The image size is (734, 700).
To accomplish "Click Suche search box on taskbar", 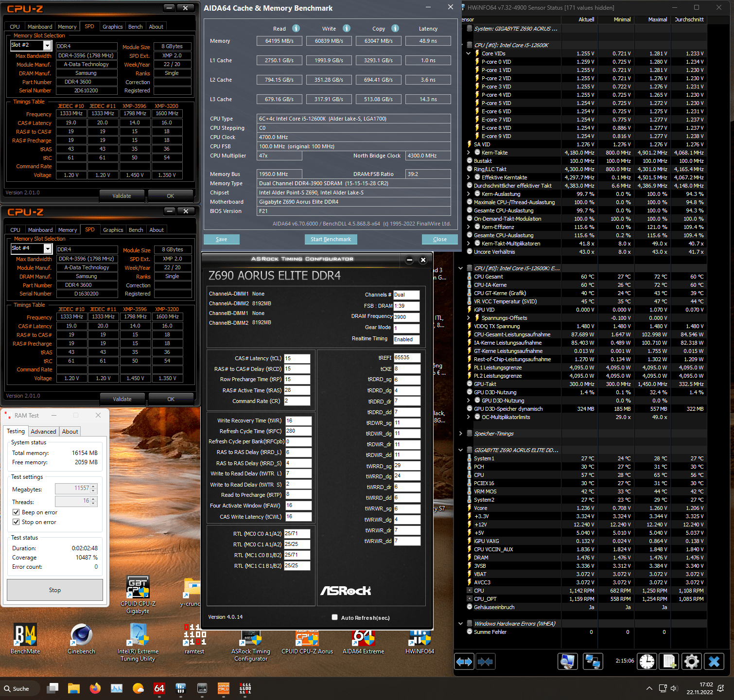I will 20,688.
